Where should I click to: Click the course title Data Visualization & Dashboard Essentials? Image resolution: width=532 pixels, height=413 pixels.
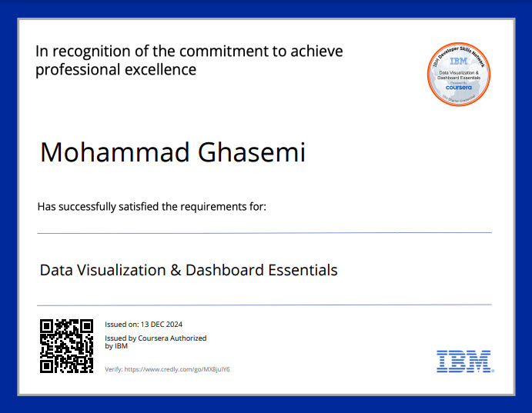189,270
